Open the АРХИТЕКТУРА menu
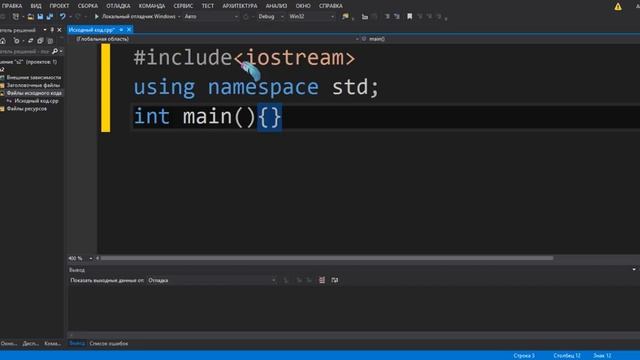Screen dimensions: 640x360 pyautogui.click(x=240, y=6)
